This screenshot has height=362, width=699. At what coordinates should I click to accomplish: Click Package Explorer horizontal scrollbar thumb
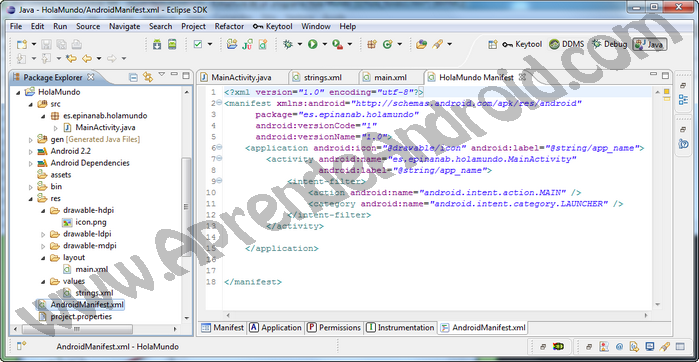77,329
